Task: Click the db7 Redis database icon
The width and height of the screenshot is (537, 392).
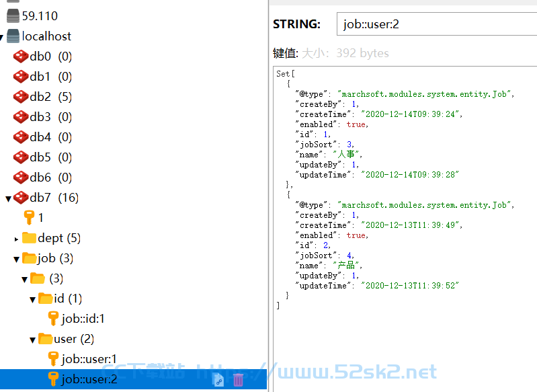Action: pyautogui.click(x=21, y=198)
